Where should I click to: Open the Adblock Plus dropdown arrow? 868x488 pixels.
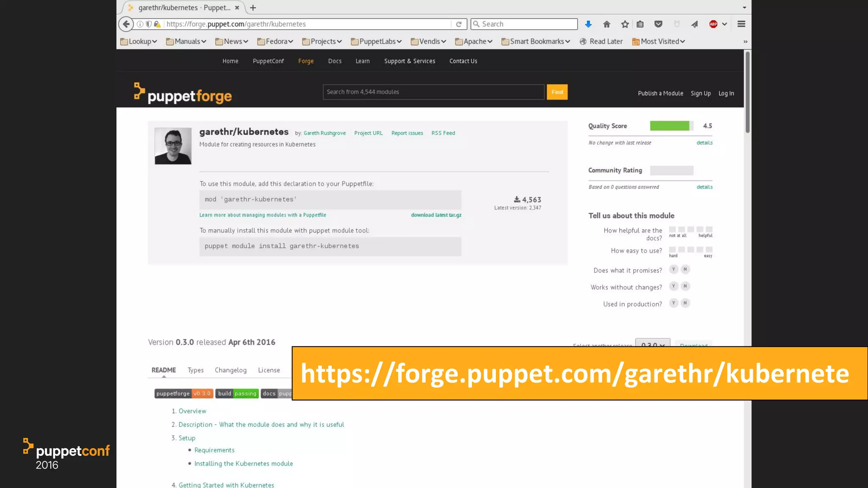(x=724, y=24)
